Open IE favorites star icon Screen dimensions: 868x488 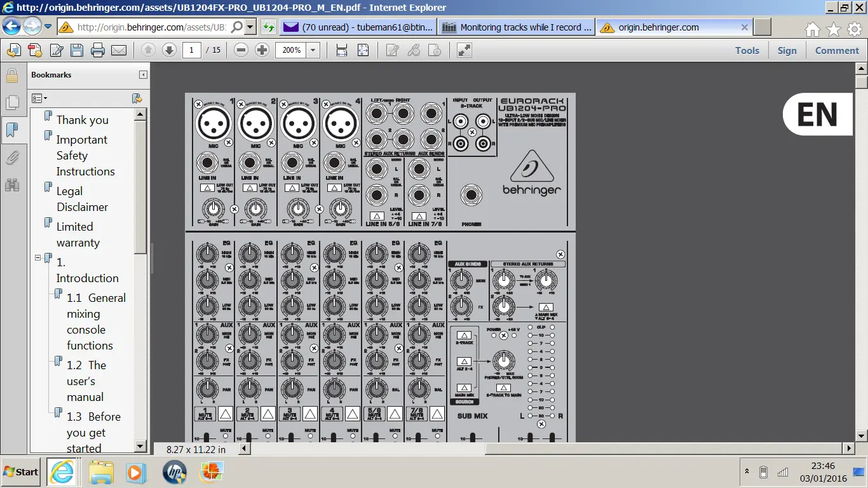[x=833, y=29]
